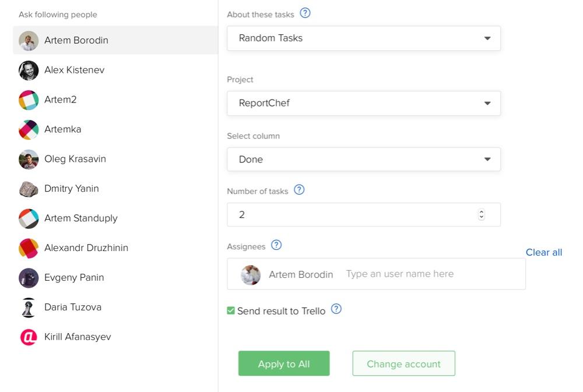This screenshot has height=392, width=583.
Task: Select Alex Kistenev's avatar
Action: [29, 70]
